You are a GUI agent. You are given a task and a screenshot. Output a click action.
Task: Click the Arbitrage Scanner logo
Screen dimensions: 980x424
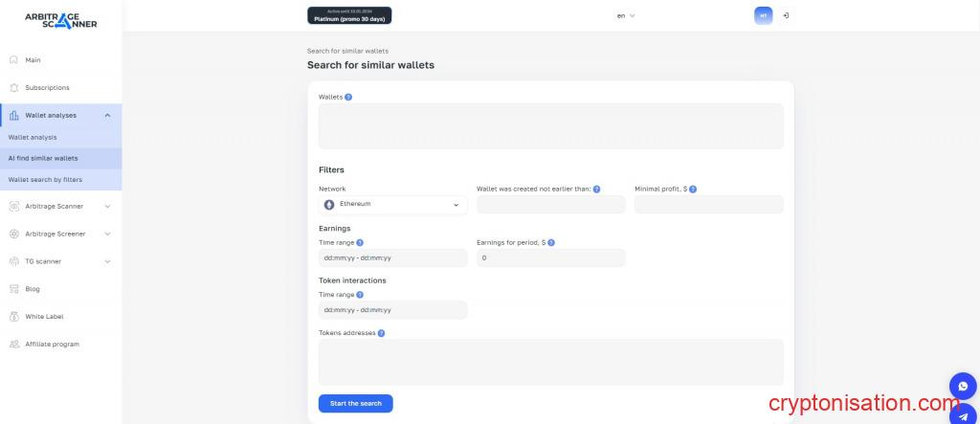(60, 20)
